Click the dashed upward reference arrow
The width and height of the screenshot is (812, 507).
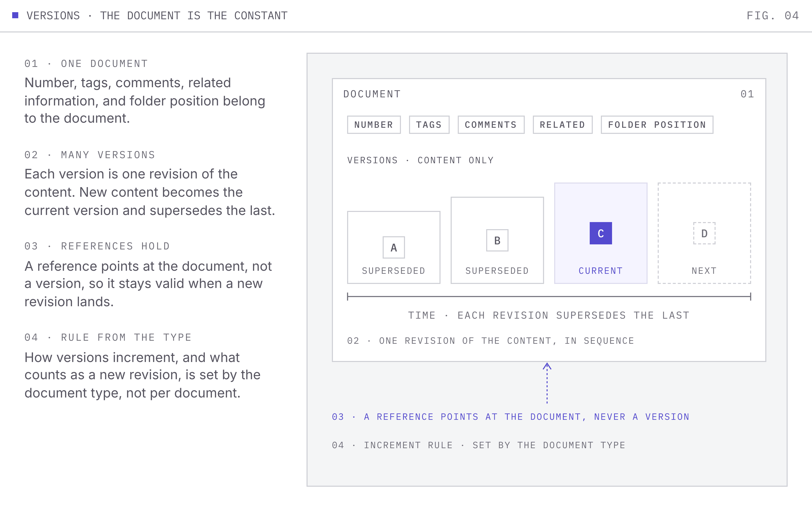pos(547,383)
